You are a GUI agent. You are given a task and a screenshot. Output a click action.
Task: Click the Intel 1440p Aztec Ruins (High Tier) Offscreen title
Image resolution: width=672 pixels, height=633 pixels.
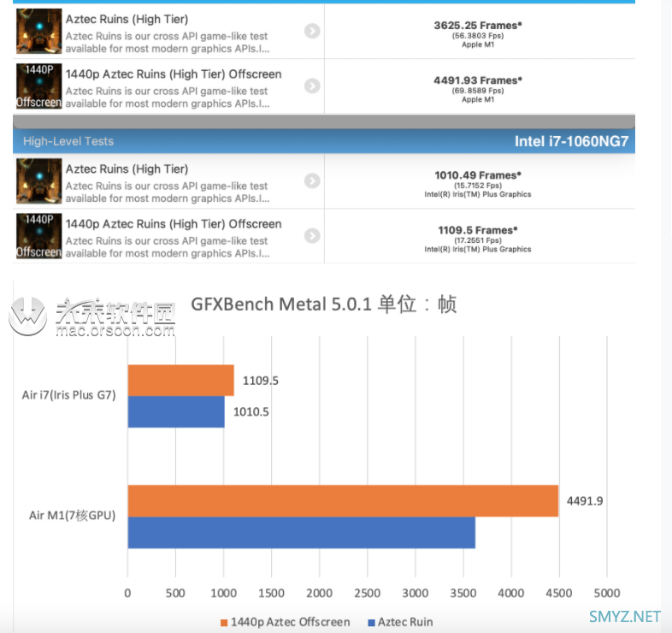point(174,224)
